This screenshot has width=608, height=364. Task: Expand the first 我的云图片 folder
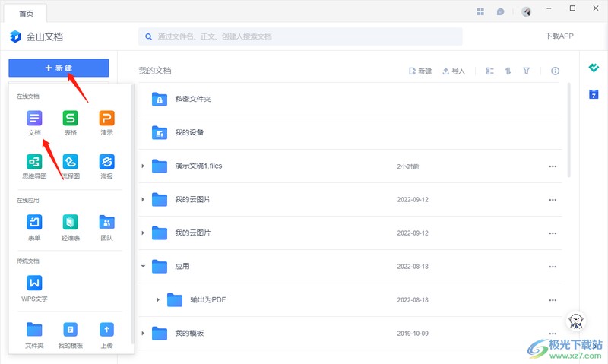pyautogui.click(x=143, y=199)
